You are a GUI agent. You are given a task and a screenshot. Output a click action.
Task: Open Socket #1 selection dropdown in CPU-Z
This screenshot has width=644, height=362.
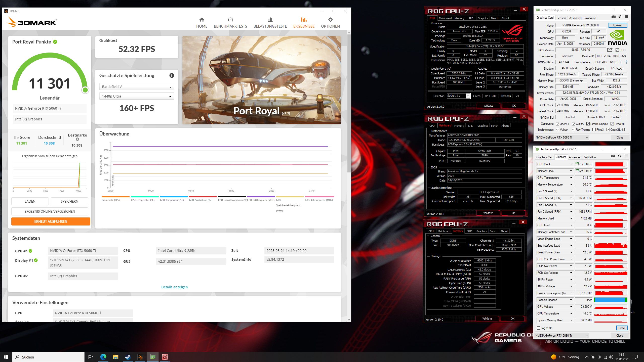click(458, 96)
